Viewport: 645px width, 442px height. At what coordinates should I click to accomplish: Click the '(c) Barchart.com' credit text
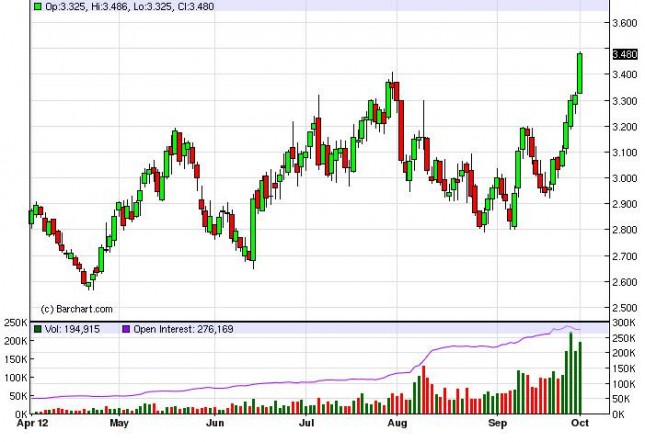pyautogui.click(x=77, y=309)
